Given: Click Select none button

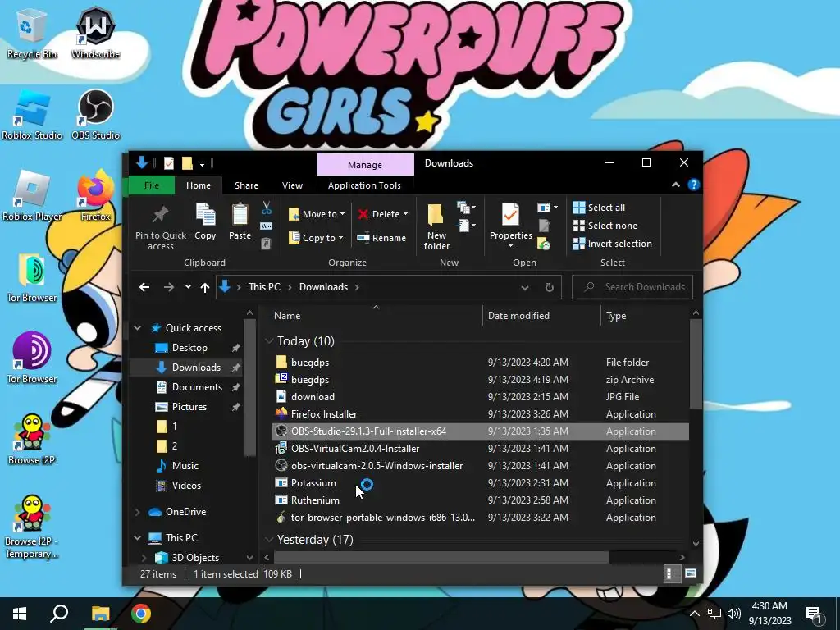Looking at the screenshot, I should pyautogui.click(x=605, y=226).
